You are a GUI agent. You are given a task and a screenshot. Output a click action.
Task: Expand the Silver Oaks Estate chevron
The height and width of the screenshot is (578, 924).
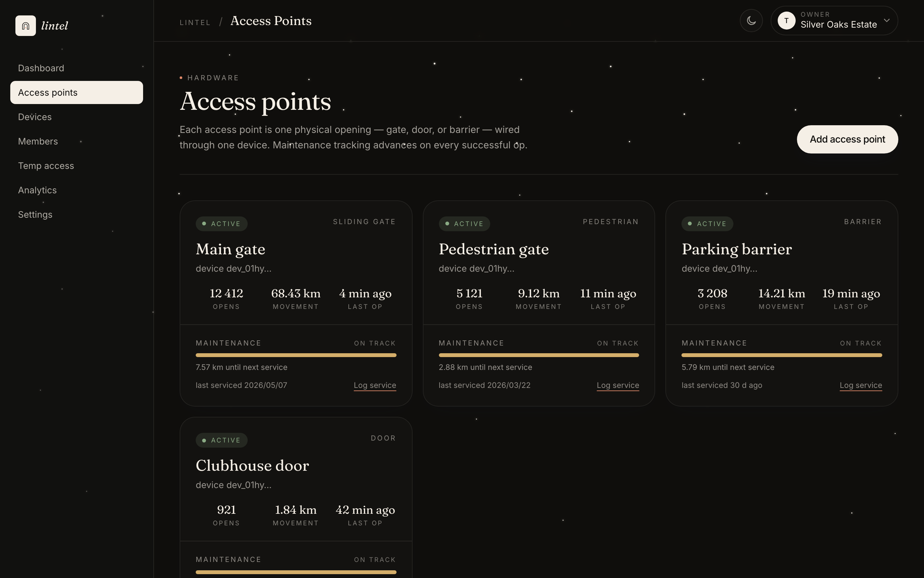tap(886, 21)
